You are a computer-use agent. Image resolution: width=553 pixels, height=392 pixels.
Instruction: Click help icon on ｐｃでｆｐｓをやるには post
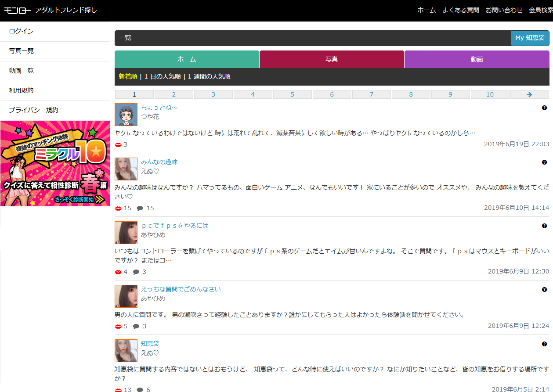(545, 226)
